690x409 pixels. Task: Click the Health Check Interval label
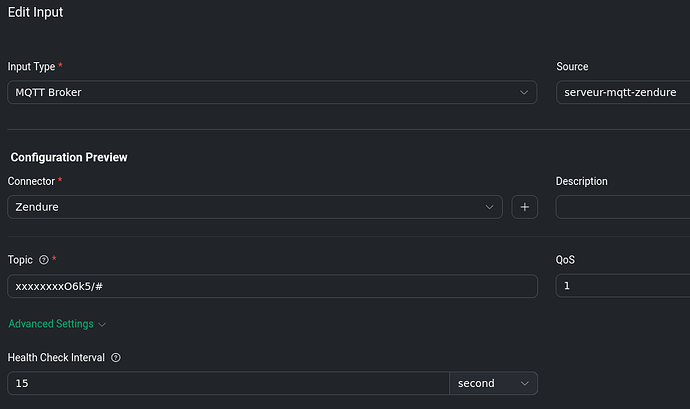56,358
